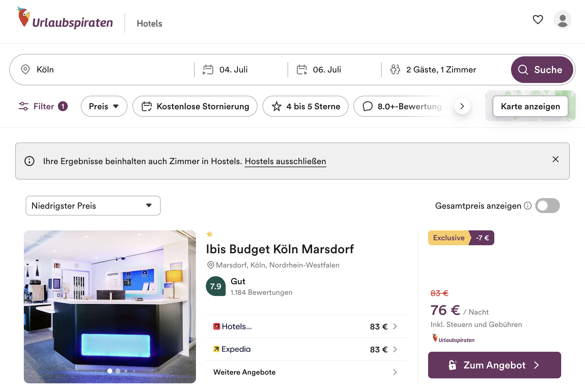Click the Hotels.com logo icon
Screen dimensions: 585x392
click(217, 326)
